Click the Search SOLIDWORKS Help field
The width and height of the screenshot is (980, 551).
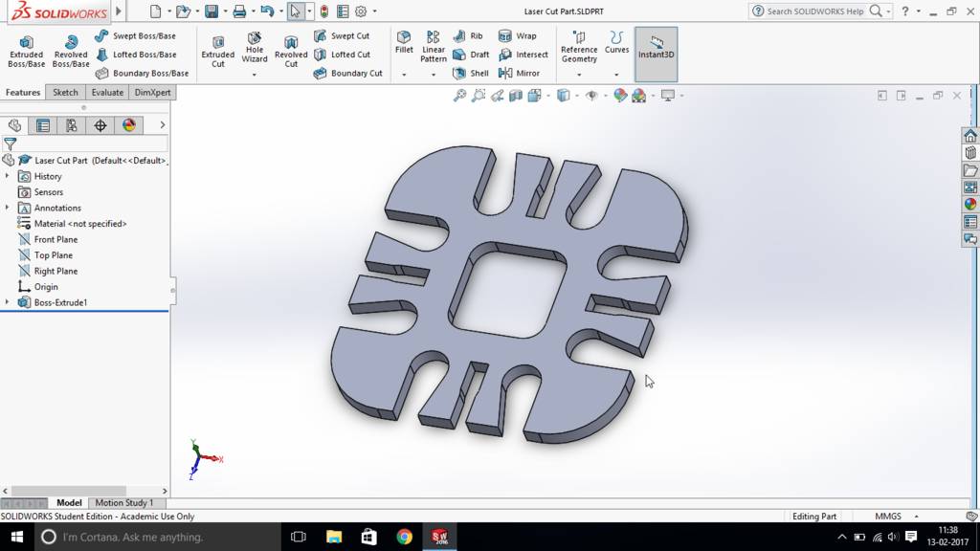coord(814,11)
